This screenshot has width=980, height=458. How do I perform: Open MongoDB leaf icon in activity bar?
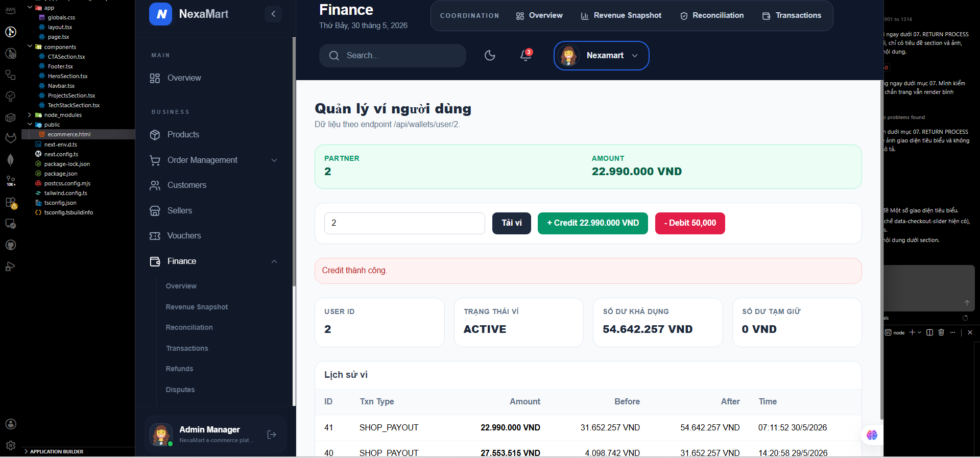tap(10, 160)
